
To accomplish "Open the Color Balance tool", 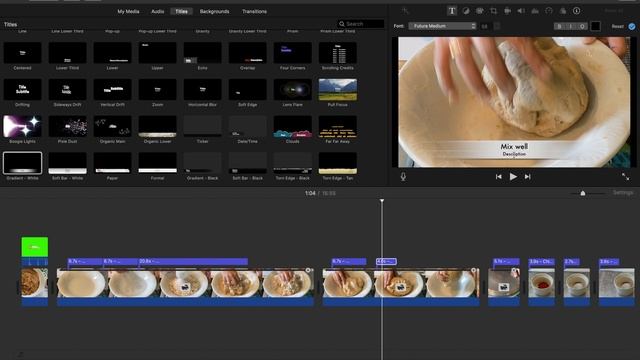I will click(466, 11).
